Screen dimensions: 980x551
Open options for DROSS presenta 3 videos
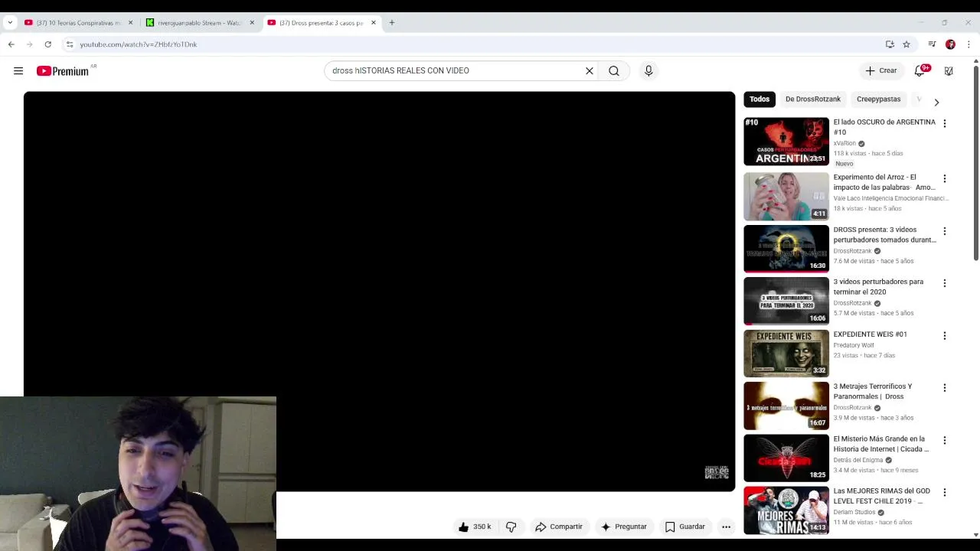pos(945,231)
